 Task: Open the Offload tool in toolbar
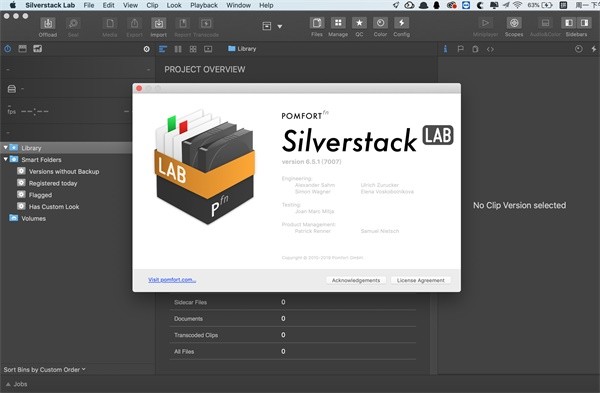coord(48,23)
